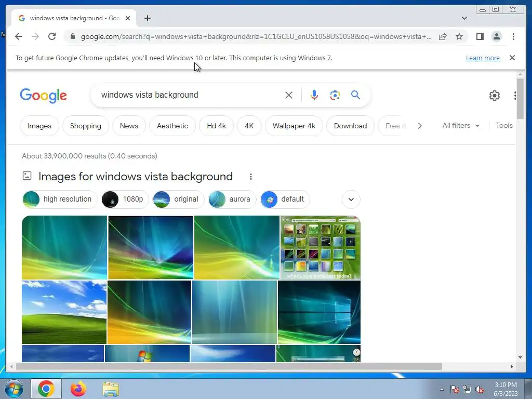Viewport: 532px width, 399px height.
Task: Click horizontal scrollbar right arrow
Action: click(x=512, y=366)
